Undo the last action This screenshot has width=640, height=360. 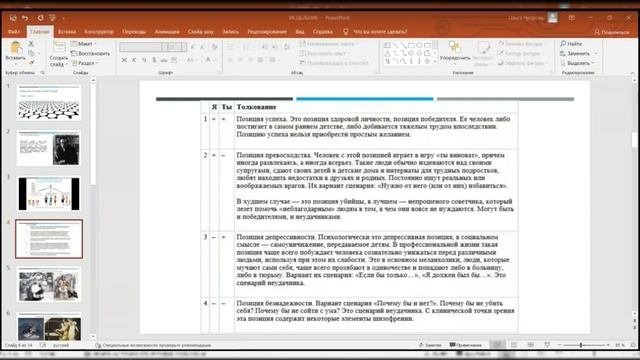(25, 18)
